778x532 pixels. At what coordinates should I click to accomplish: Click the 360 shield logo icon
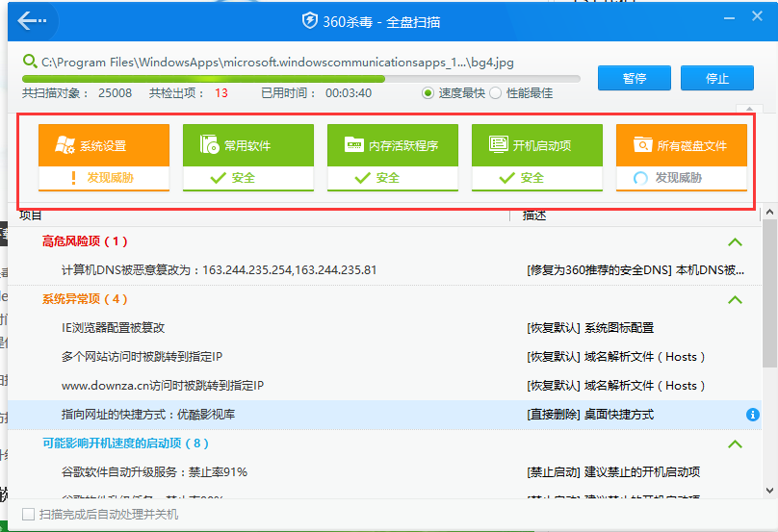(310, 21)
